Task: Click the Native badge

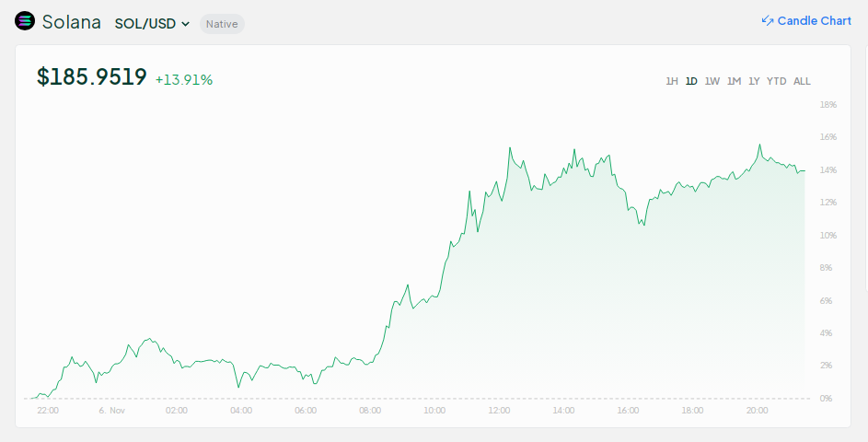Action: 222,24
